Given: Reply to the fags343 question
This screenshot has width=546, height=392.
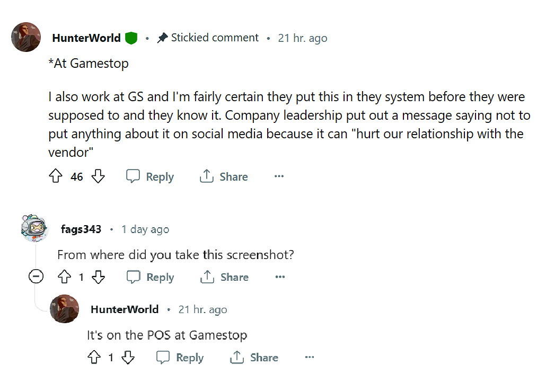Looking at the screenshot, I should tap(151, 277).
